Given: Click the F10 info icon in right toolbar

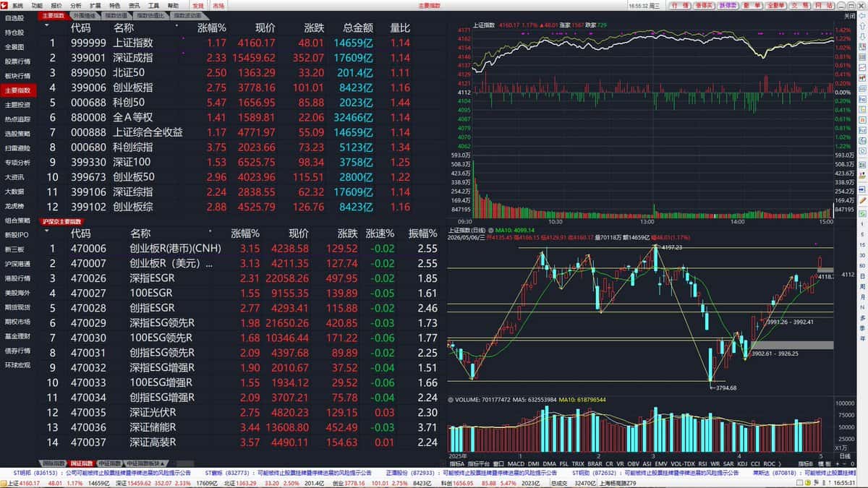Looking at the screenshot, I should point(861,99).
